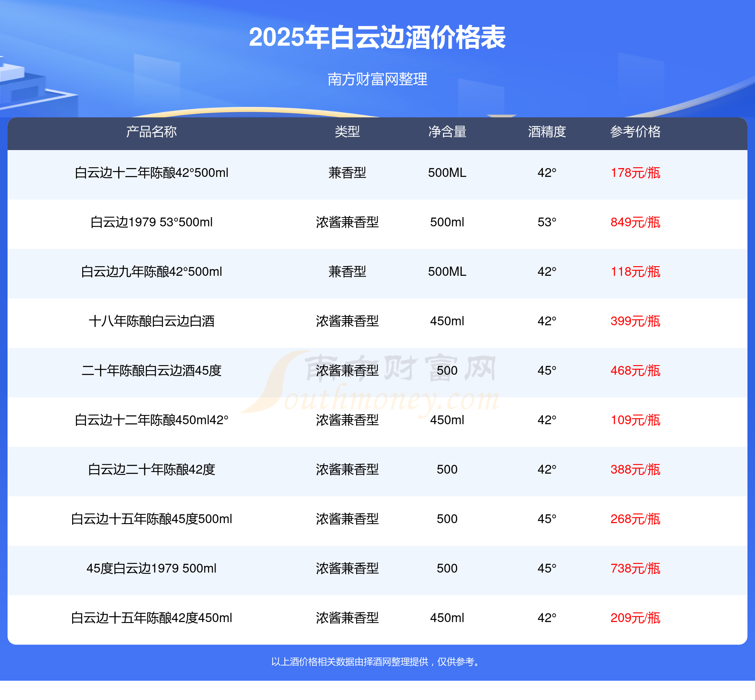
Task: Select product 45度白云边1979 500ml
Action: coord(151,568)
